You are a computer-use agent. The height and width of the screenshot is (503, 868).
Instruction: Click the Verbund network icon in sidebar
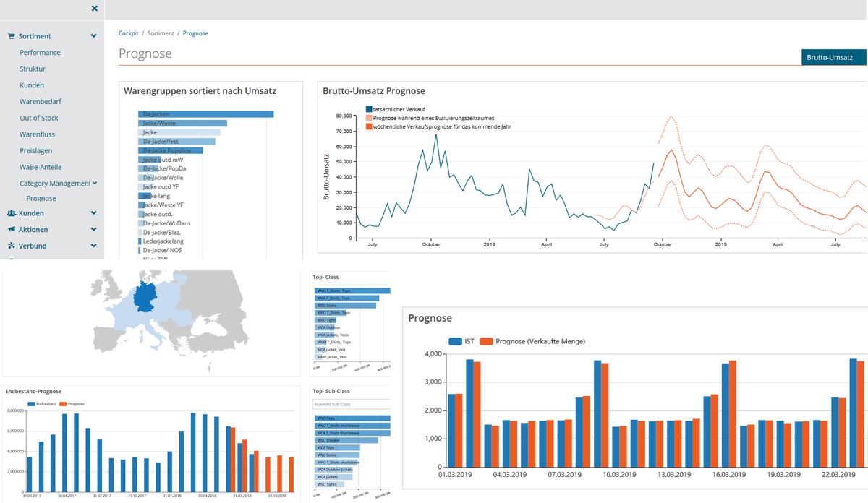tap(10, 246)
